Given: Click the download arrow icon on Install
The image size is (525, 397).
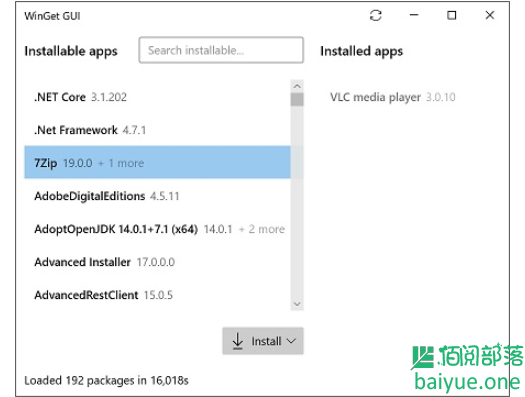Looking at the screenshot, I should pyautogui.click(x=238, y=341).
